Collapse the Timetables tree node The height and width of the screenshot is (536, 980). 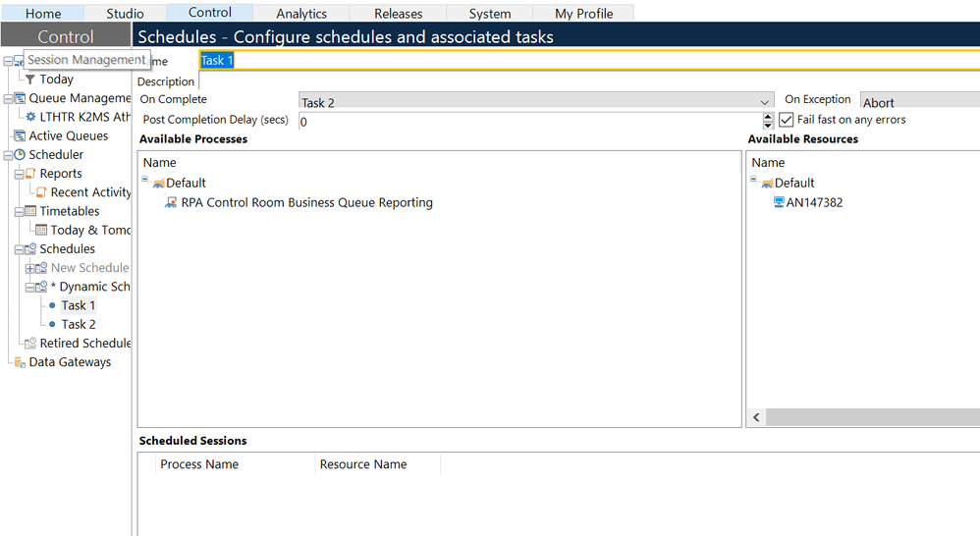click(x=19, y=212)
